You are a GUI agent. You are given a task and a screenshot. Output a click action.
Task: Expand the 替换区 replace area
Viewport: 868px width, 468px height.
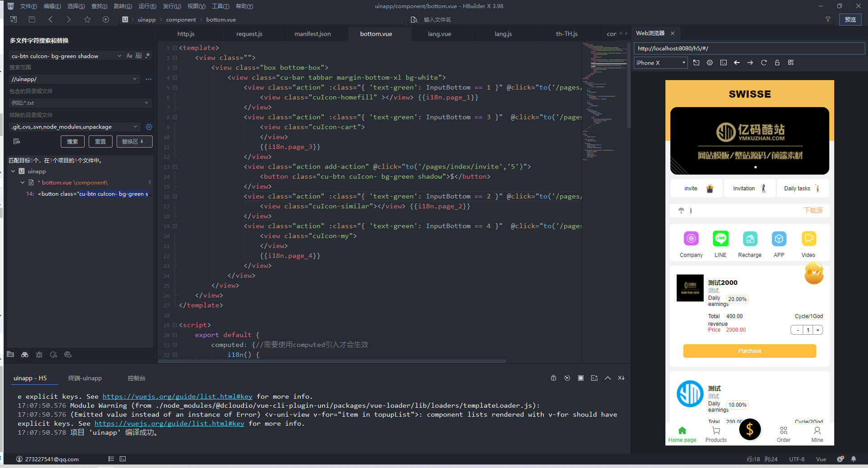(x=134, y=141)
